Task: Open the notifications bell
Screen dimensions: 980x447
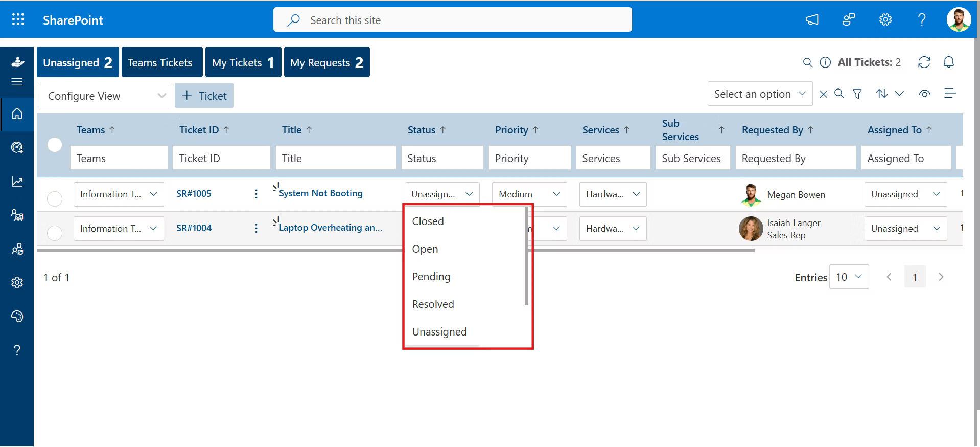Action: [x=949, y=62]
